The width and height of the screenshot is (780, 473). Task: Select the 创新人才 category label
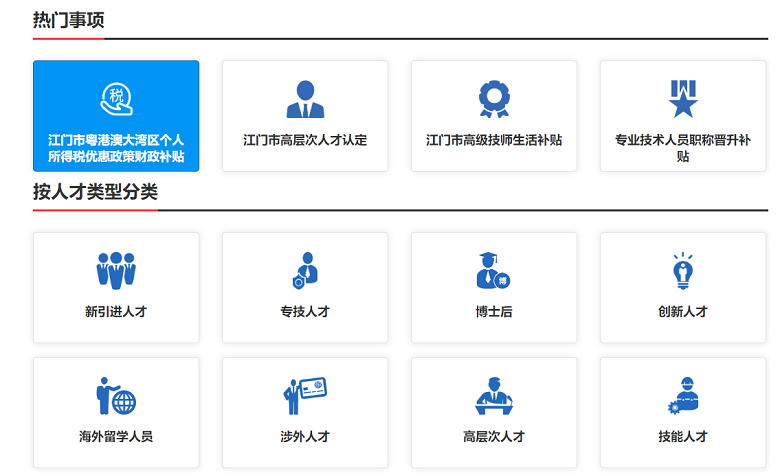click(683, 312)
